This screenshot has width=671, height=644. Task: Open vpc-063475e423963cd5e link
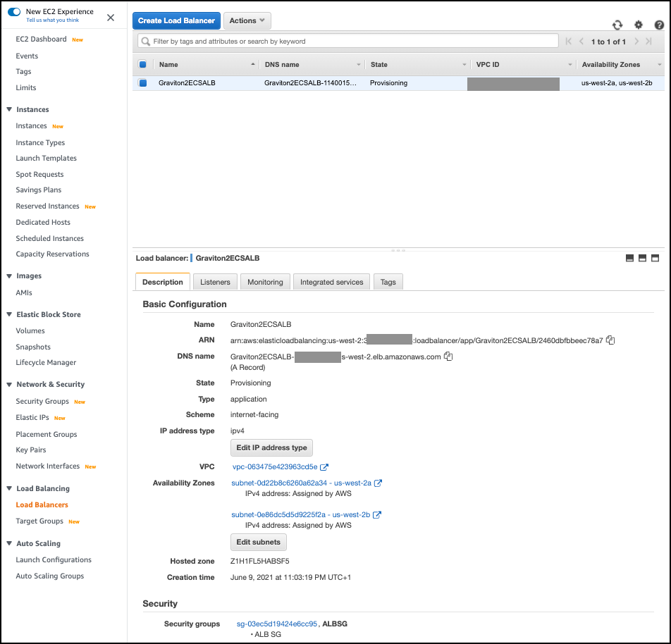(275, 467)
